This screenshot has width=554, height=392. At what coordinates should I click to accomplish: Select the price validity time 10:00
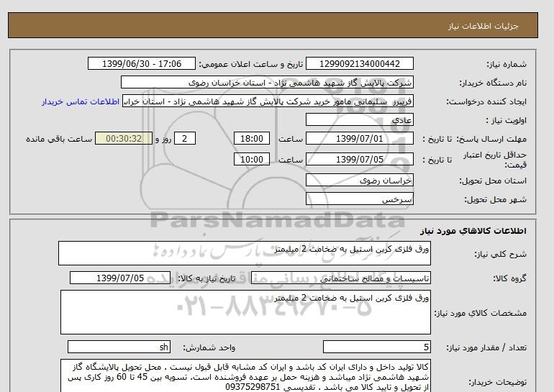coord(252,159)
